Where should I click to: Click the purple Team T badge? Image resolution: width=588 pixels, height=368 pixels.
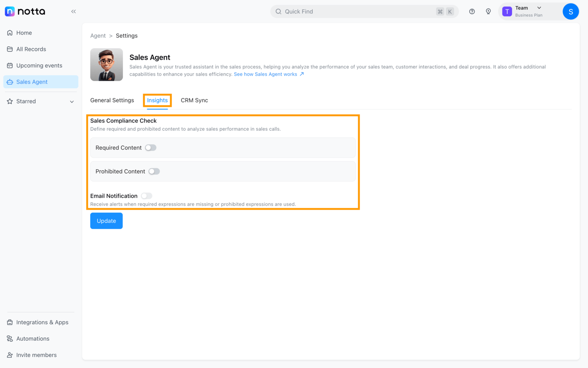click(x=507, y=11)
